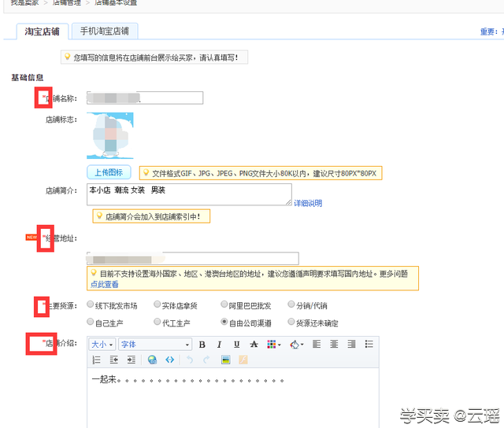Open the text color grid picker
504x428 pixels.
[273, 345]
